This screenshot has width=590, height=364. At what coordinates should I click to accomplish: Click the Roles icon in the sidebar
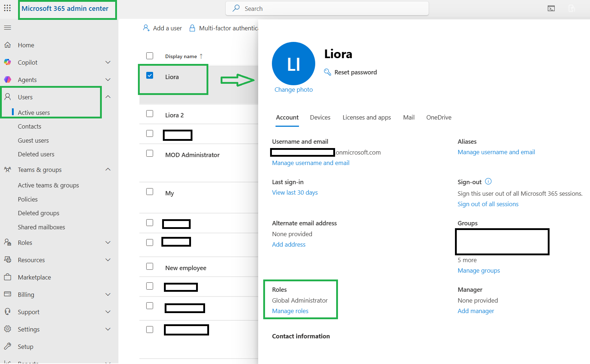pyautogui.click(x=8, y=242)
